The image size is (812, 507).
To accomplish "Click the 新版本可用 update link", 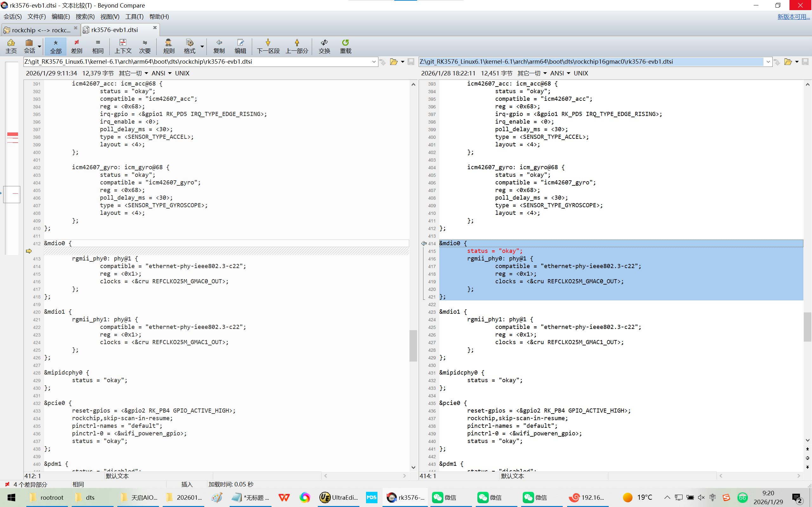I will (x=793, y=16).
